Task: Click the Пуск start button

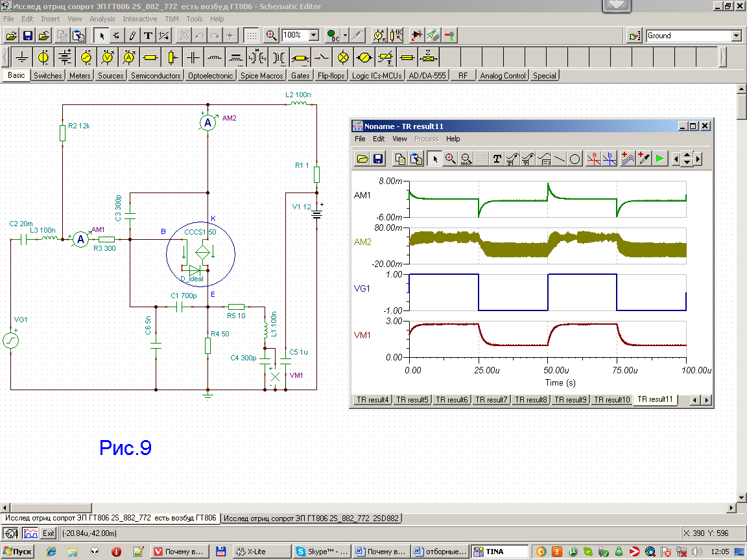Action: tap(18, 552)
